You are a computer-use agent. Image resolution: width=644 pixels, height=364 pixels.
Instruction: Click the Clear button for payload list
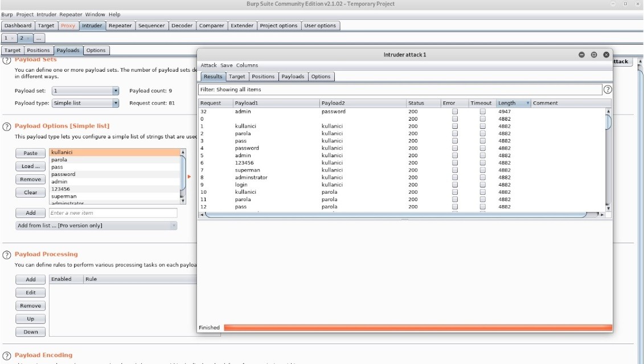pos(30,193)
